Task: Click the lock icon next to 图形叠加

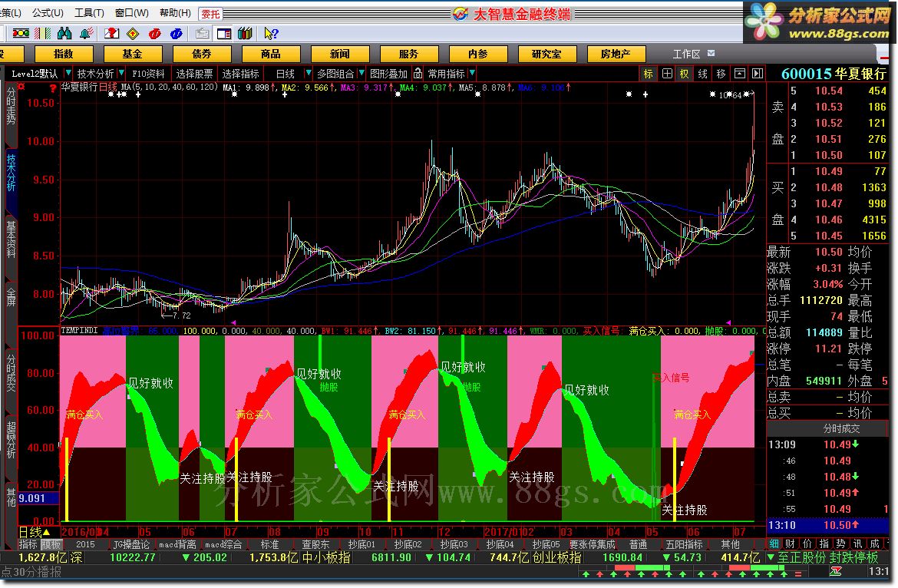Action: 418,73
